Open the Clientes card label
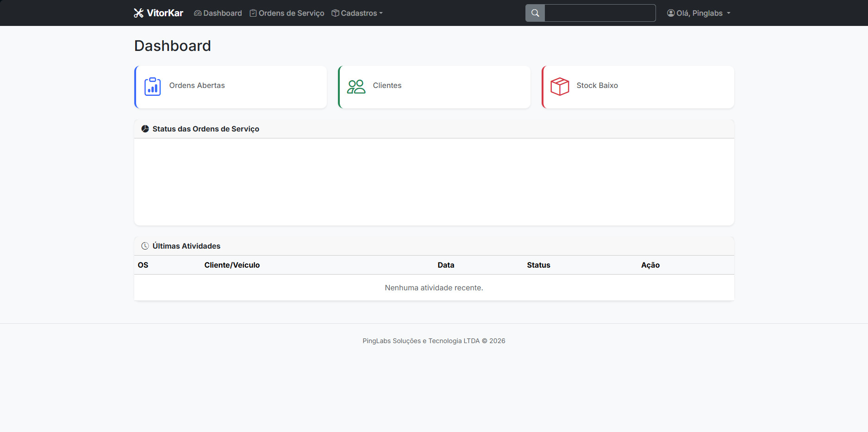This screenshot has width=868, height=432. (x=387, y=85)
